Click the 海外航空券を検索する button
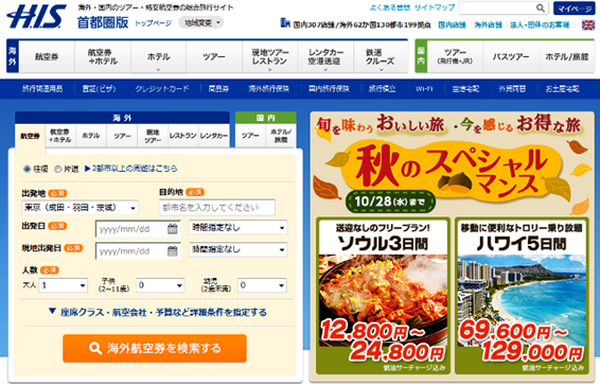 coord(155,348)
